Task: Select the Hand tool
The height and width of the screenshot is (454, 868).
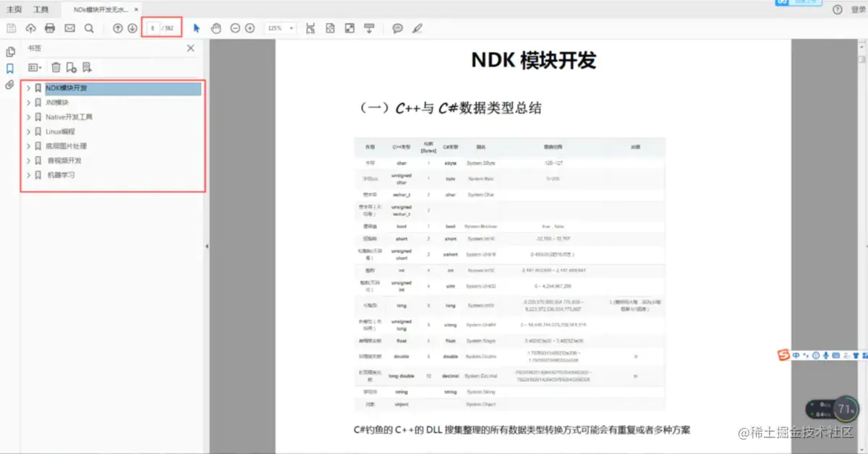Action: pyautogui.click(x=216, y=27)
